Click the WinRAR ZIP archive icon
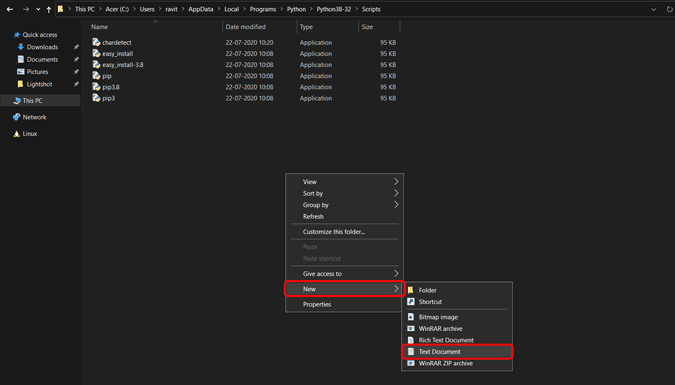 [x=411, y=363]
